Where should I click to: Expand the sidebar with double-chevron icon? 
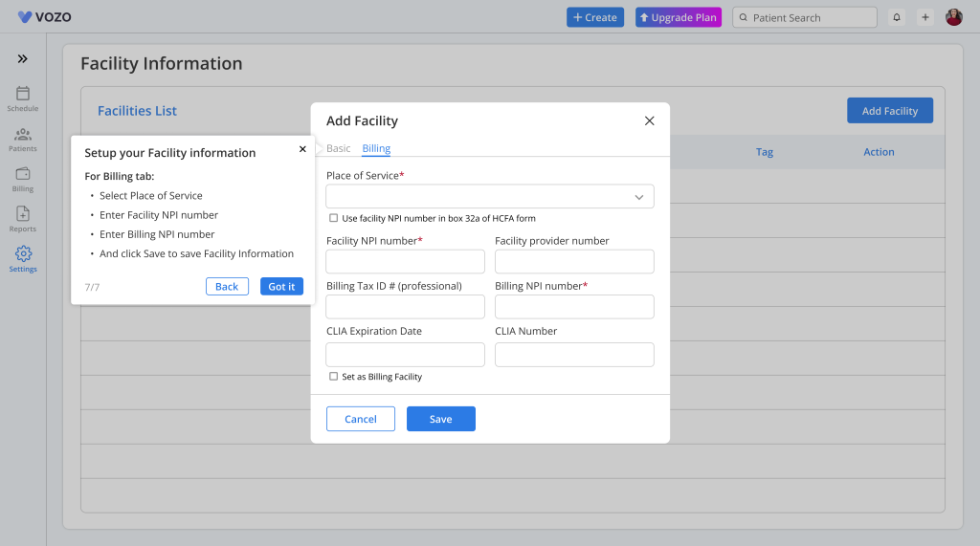pos(23,58)
